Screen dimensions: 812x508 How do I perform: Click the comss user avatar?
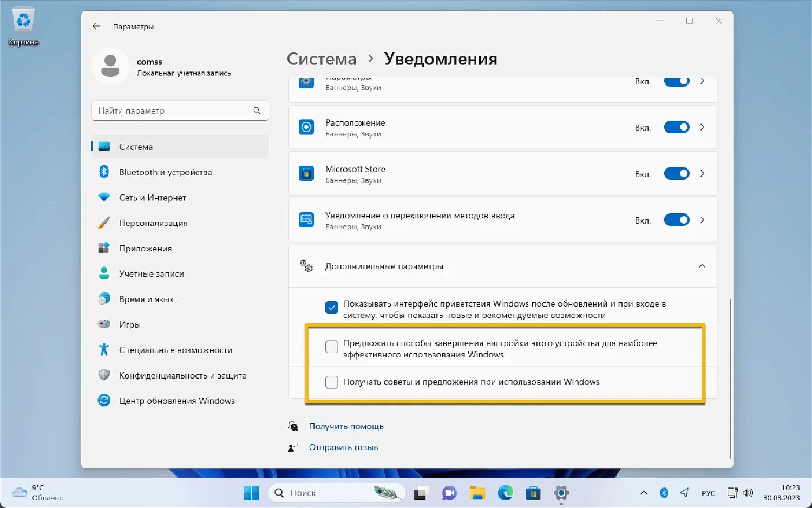point(110,66)
